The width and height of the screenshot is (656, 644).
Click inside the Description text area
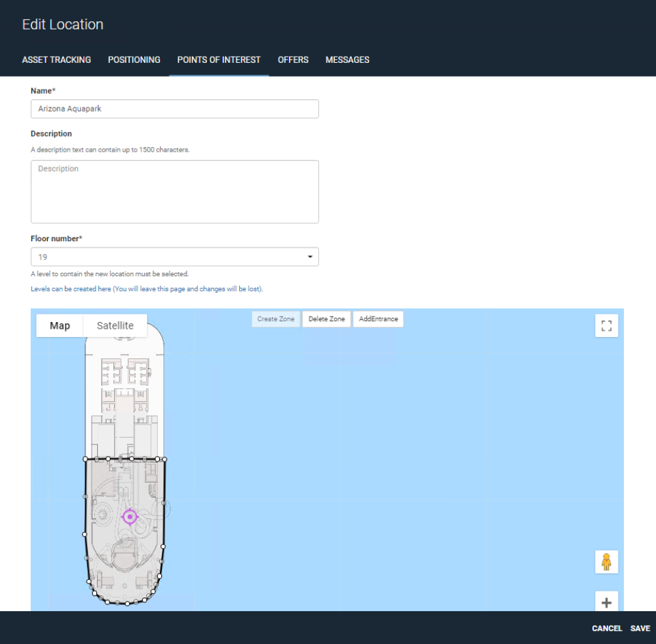click(x=174, y=191)
